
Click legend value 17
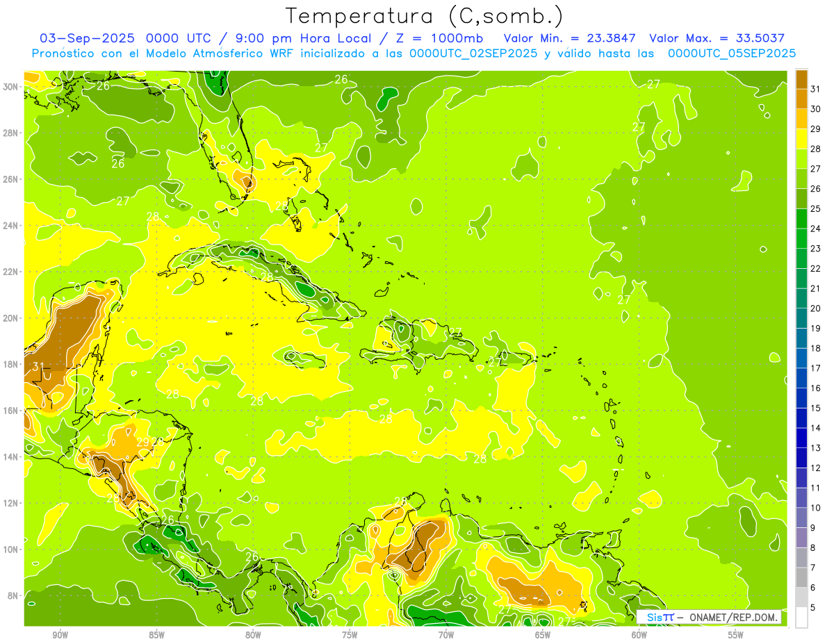[816, 368]
